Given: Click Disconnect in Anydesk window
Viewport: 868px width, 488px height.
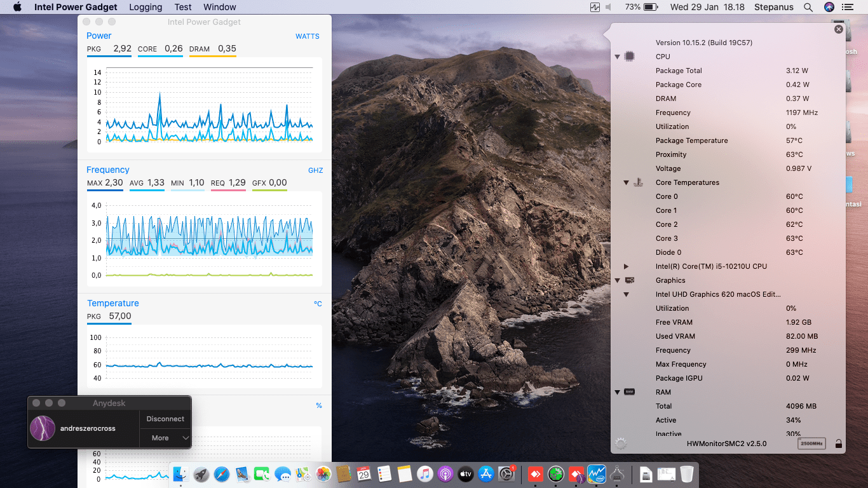Looking at the screenshot, I should [x=165, y=419].
